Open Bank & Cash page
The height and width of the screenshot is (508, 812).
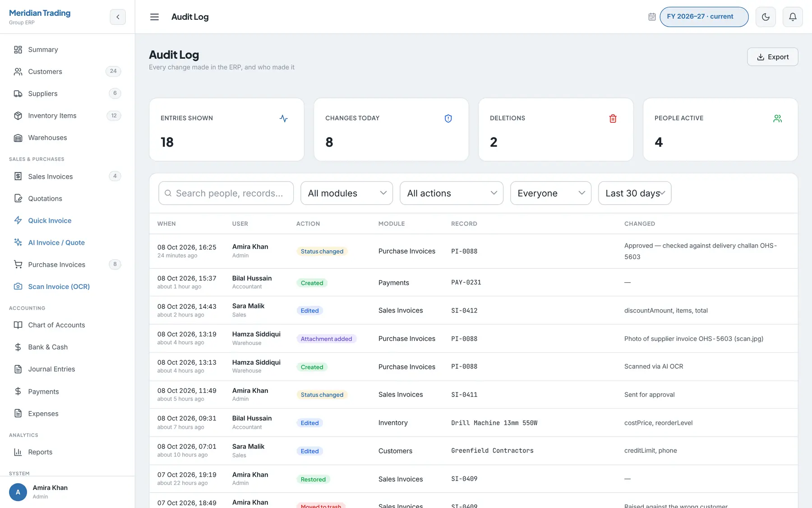pyautogui.click(x=67, y=347)
